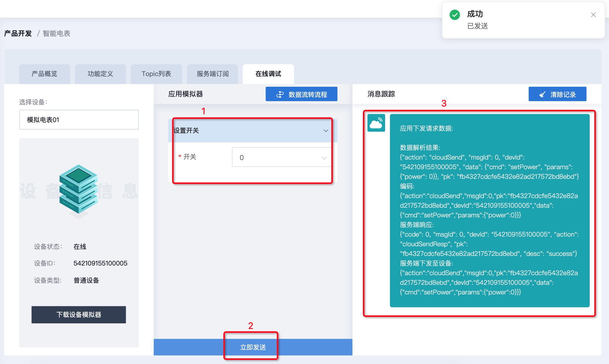Select the 服务端订阅 tab
Screen dimensions: 609x364
212,74
